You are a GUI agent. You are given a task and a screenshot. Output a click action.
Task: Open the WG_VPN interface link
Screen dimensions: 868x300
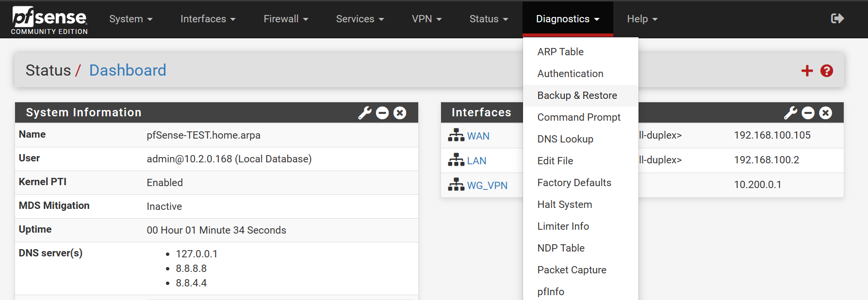[487, 186]
